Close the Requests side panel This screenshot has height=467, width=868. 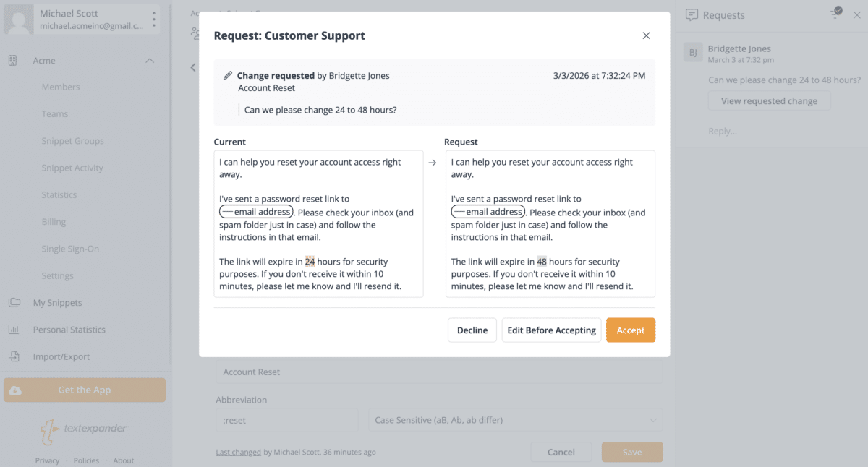857,15
